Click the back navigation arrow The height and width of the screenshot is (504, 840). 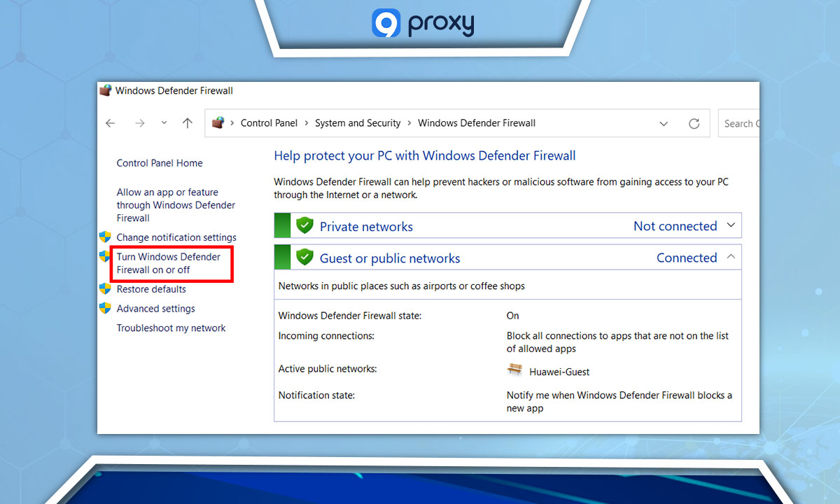110,122
